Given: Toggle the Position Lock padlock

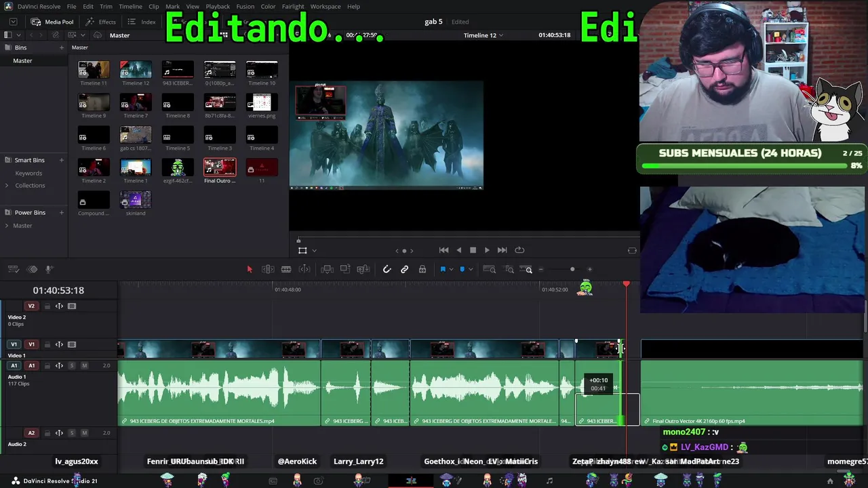Looking at the screenshot, I should coord(422,269).
